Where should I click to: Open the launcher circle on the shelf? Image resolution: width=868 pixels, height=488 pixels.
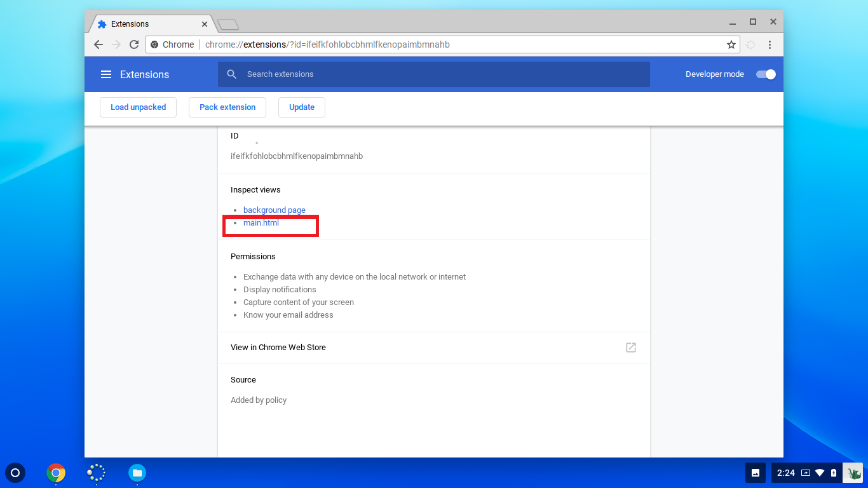(15, 473)
